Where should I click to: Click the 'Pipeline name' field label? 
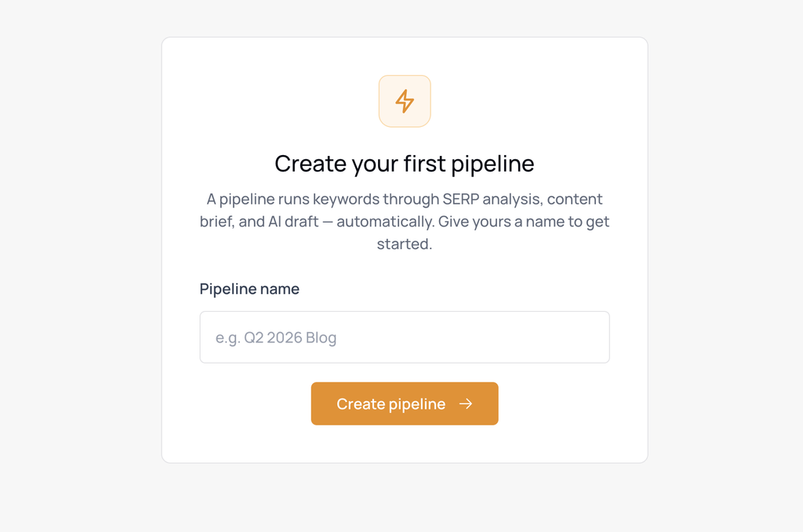(249, 289)
